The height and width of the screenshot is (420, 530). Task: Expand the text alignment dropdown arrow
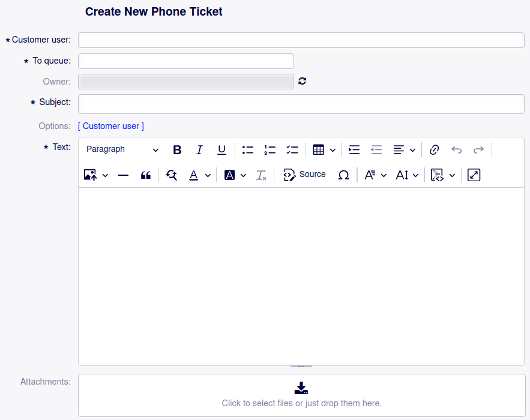pyautogui.click(x=412, y=150)
